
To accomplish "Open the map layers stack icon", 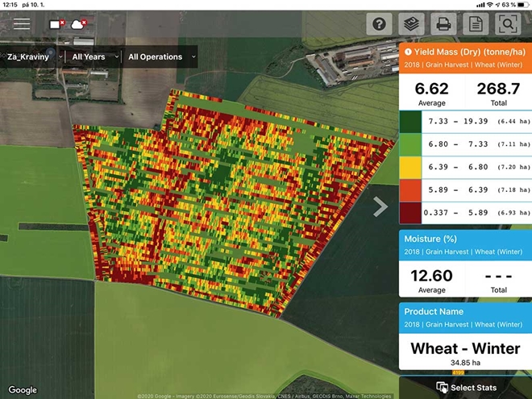I will pos(411,24).
